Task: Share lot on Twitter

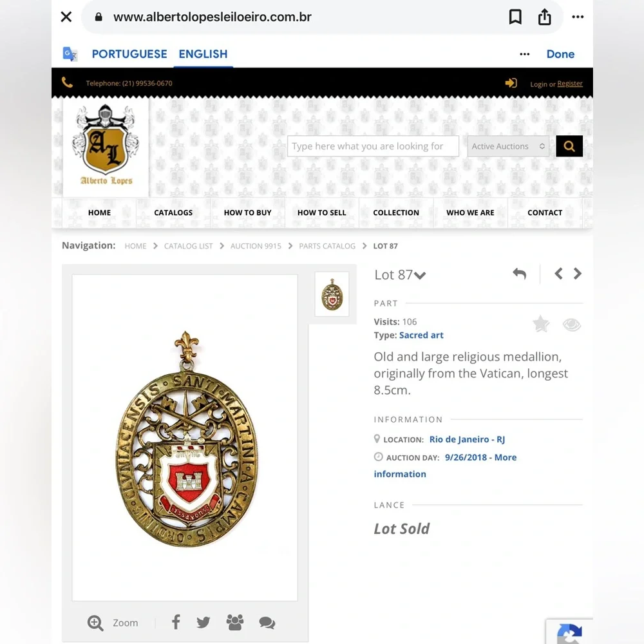Action: coord(203,622)
